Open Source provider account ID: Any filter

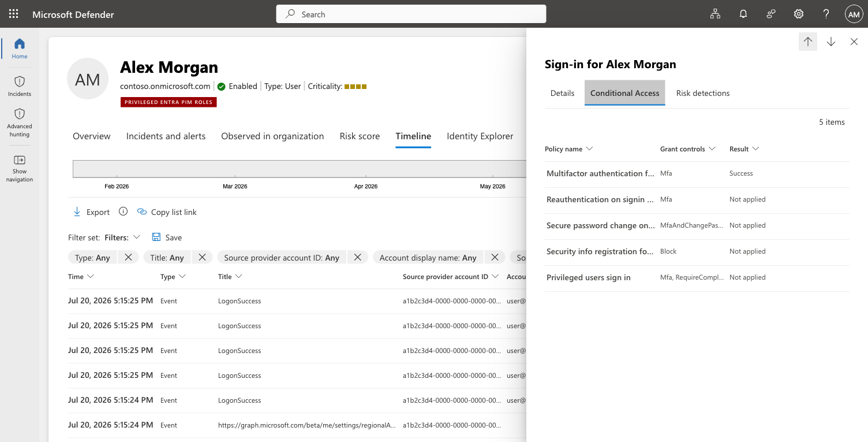[x=282, y=257]
